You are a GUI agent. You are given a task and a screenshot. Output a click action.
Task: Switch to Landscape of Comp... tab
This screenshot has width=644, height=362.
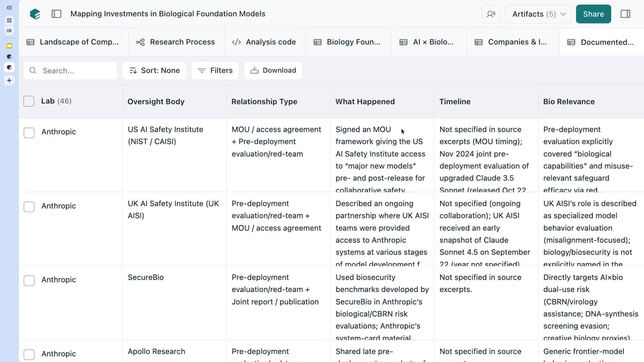(x=74, y=42)
